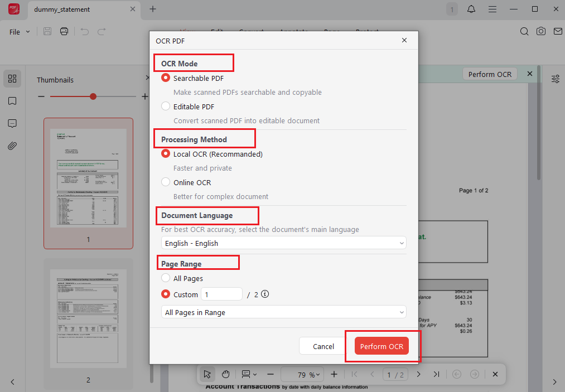The height and width of the screenshot is (392, 565).
Task: Switch to the dummy_statement tab
Action: coord(61,9)
